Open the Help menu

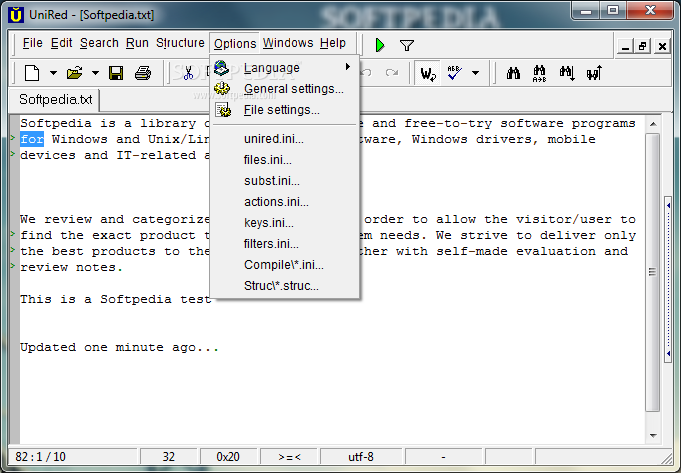click(x=333, y=43)
